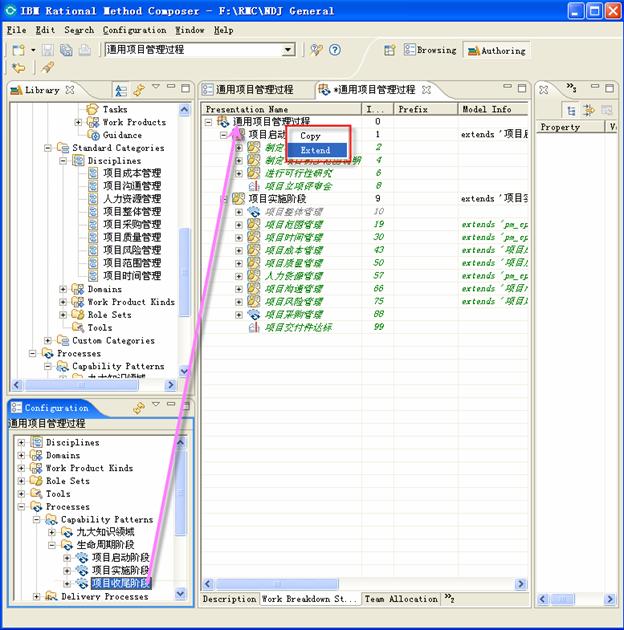Select Configuration view tab

[x=49, y=408]
